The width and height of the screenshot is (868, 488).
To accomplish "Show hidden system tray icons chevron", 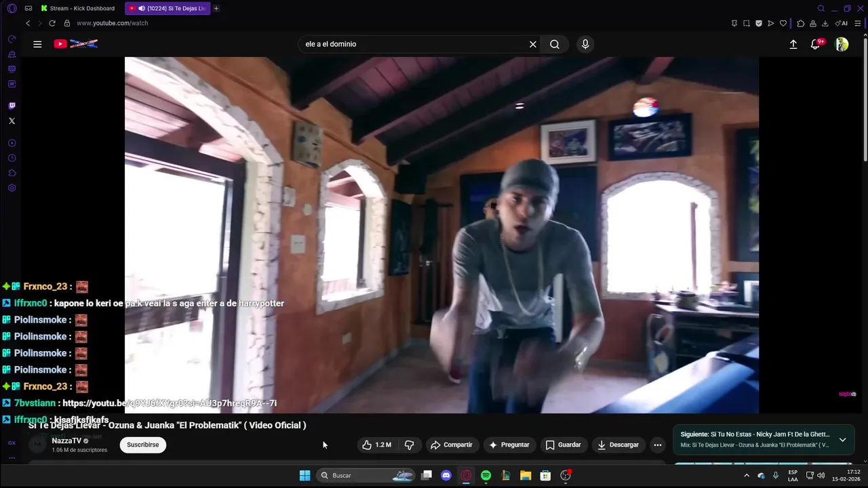I will click(x=747, y=476).
